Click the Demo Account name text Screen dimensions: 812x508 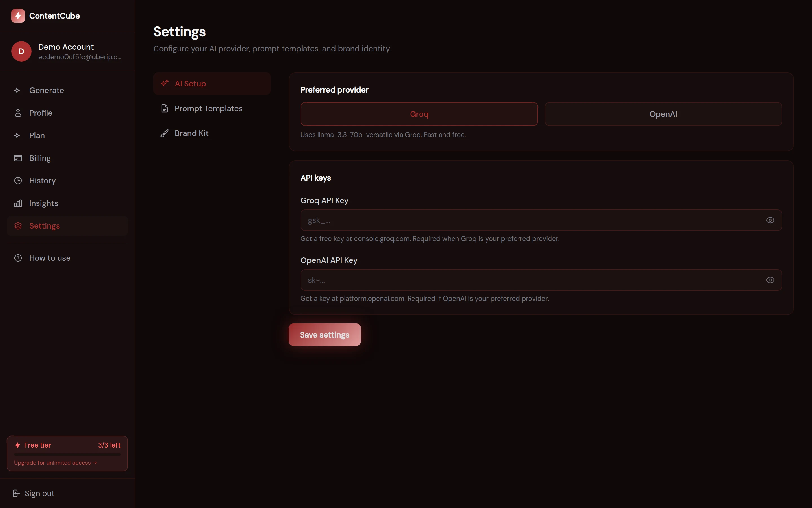pyautogui.click(x=66, y=47)
